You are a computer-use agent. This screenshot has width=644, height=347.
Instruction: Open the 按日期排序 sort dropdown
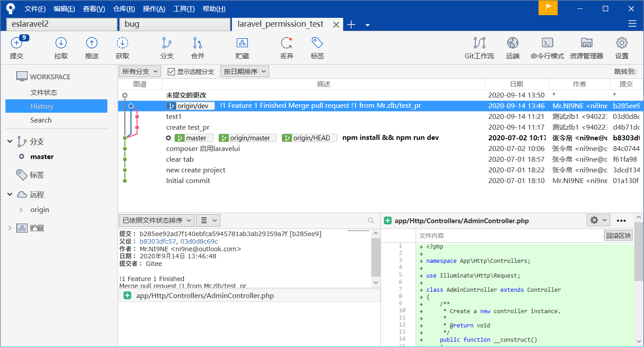[244, 72]
